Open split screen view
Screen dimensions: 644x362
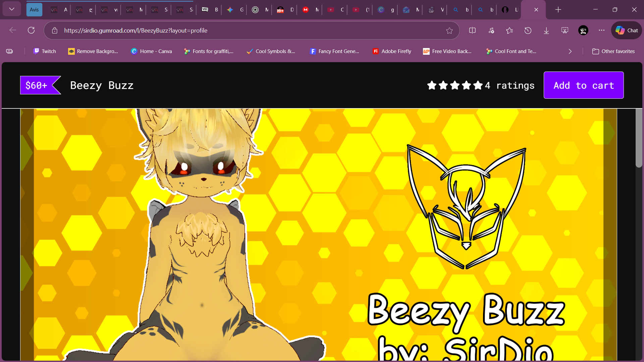[x=472, y=31]
